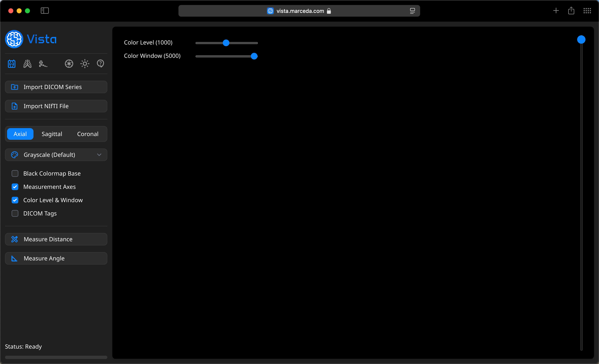
Task: Click the vertical slice slider handle on the right
Action: coord(581,39)
